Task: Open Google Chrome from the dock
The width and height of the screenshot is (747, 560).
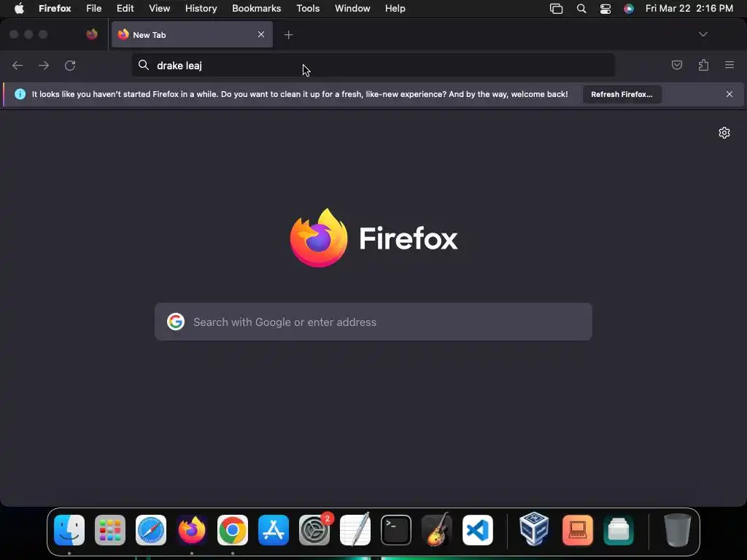Action: (x=233, y=530)
